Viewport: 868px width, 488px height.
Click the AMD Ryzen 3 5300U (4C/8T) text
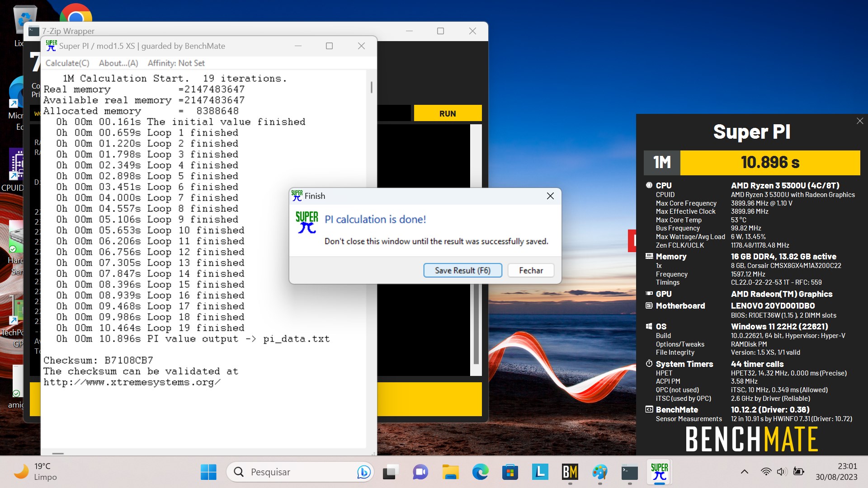(x=785, y=185)
